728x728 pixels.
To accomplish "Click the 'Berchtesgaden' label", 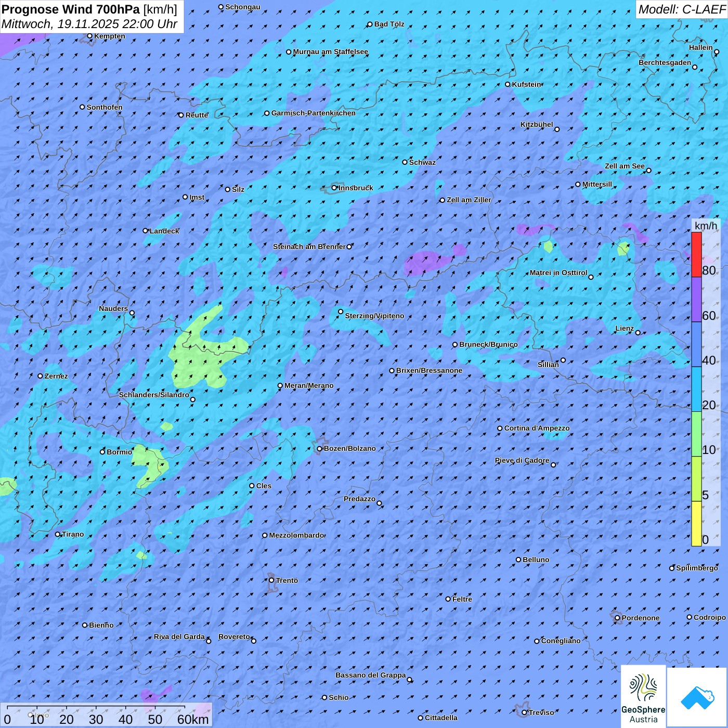I will pos(665,62).
